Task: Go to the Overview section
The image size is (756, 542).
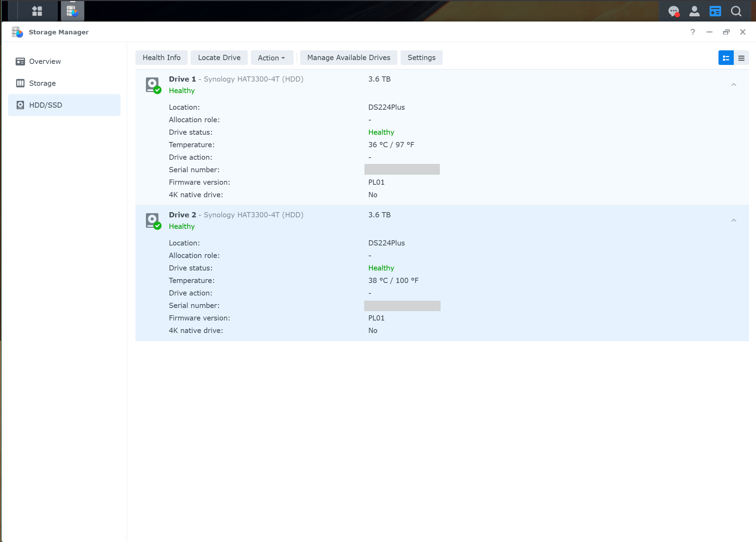Action: [64, 61]
